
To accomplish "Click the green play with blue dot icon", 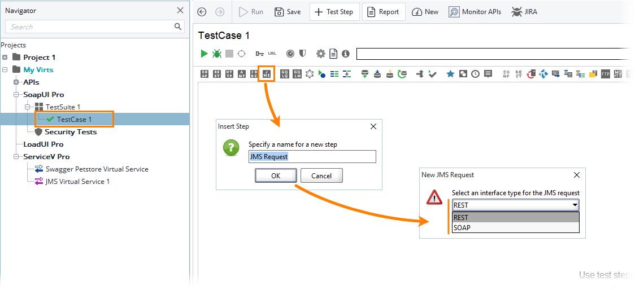I will coord(322,74).
